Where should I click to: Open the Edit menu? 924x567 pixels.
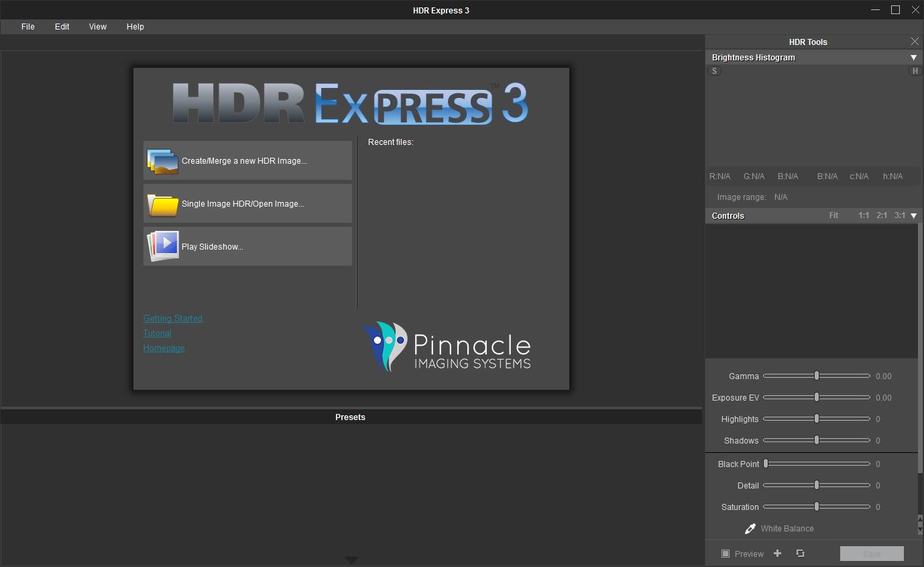pos(62,27)
